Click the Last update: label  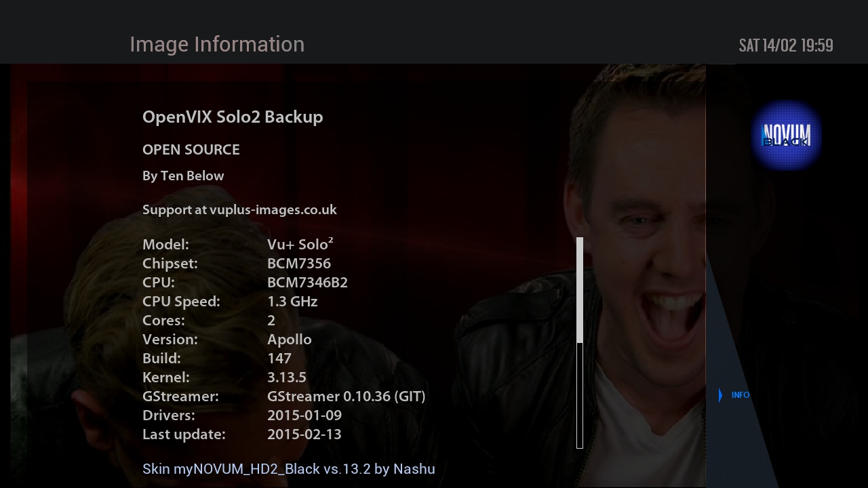point(184,434)
